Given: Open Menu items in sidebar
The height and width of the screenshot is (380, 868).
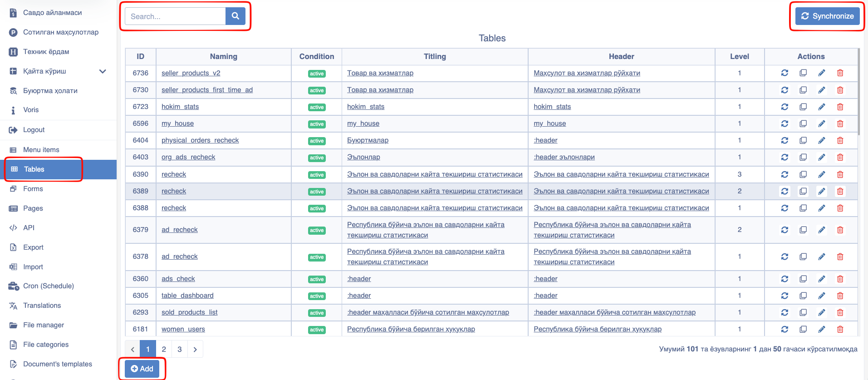Looking at the screenshot, I should [41, 150].
